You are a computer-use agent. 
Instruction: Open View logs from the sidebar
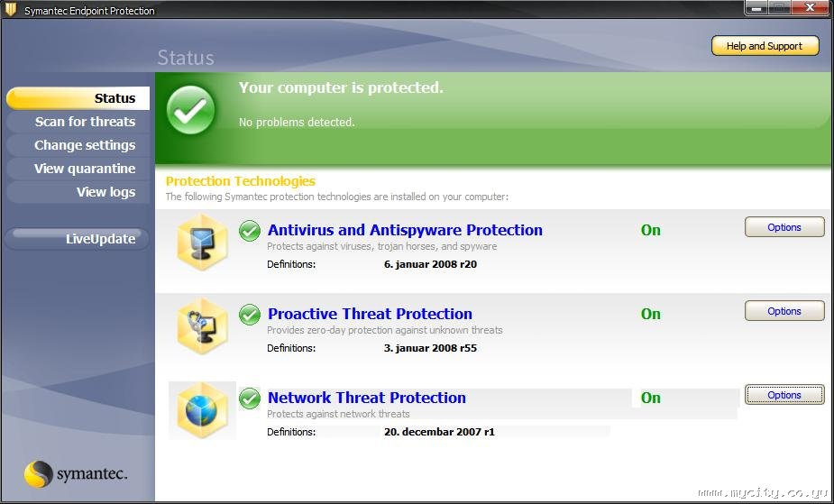(78, 192)
